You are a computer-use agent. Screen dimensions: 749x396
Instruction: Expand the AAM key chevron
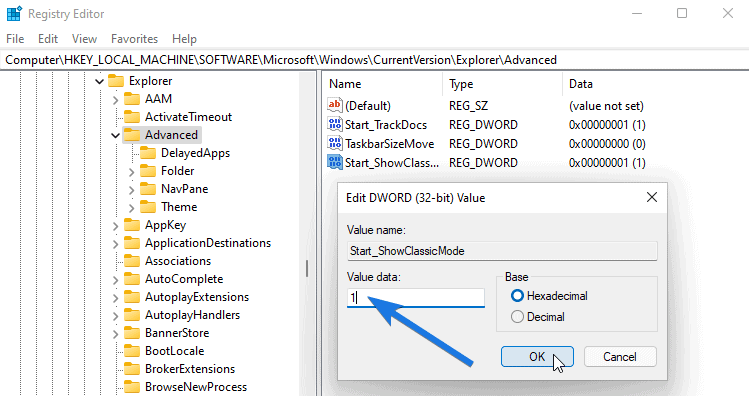pos(116,100)
